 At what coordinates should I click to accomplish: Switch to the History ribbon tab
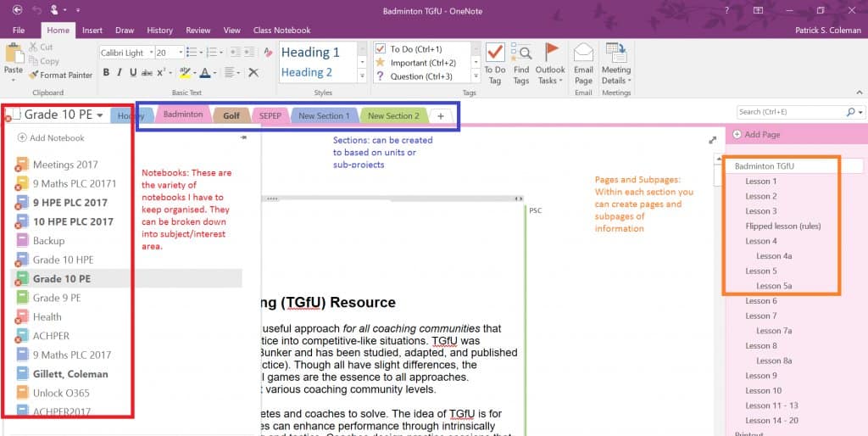click(x=160, y=31)
